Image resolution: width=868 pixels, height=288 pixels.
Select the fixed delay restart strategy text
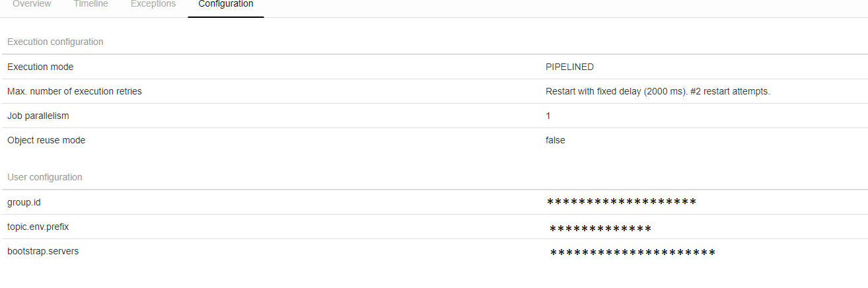point(657,91)
